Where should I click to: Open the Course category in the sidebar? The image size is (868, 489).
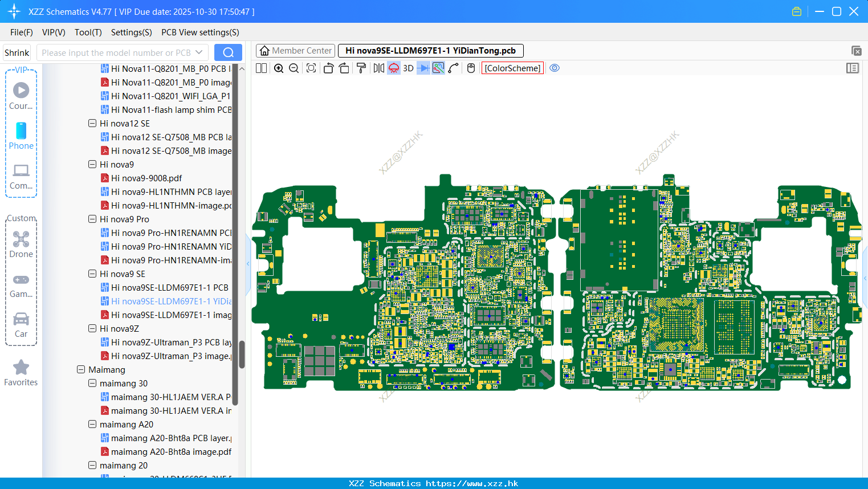tap(21, 96)
